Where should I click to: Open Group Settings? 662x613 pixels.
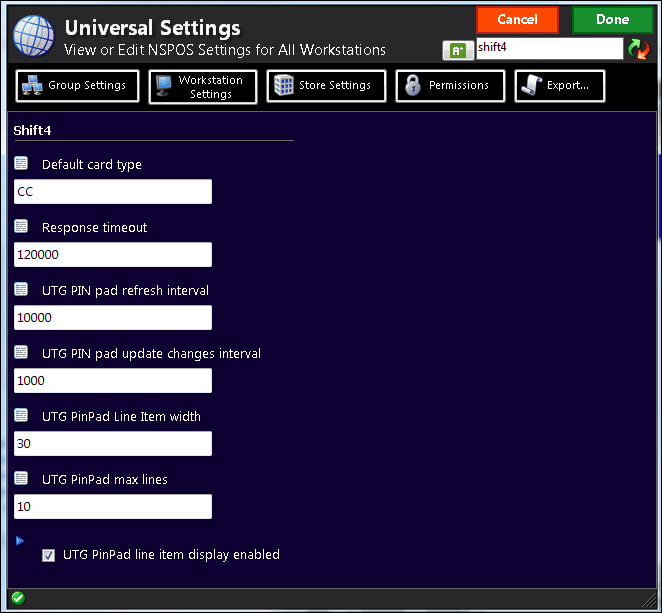[x=78, y=86]
